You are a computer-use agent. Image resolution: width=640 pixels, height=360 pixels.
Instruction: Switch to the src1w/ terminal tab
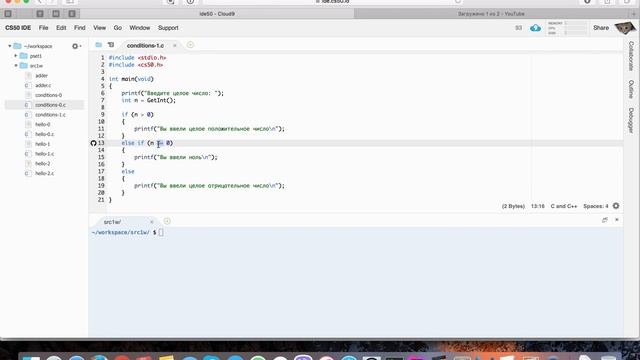tap(112, 222)
